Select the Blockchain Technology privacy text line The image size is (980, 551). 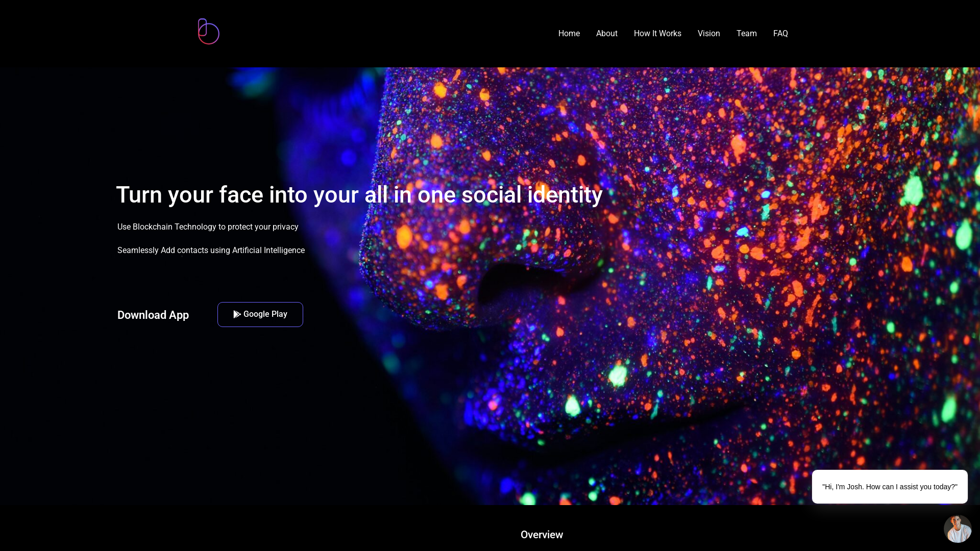click(x=208, y=227)
